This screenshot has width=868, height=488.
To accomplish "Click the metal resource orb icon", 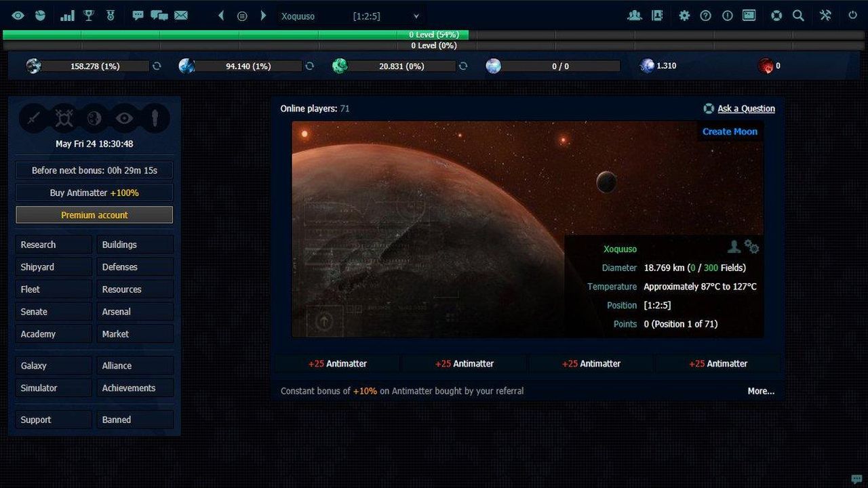I will click(34, 66).
